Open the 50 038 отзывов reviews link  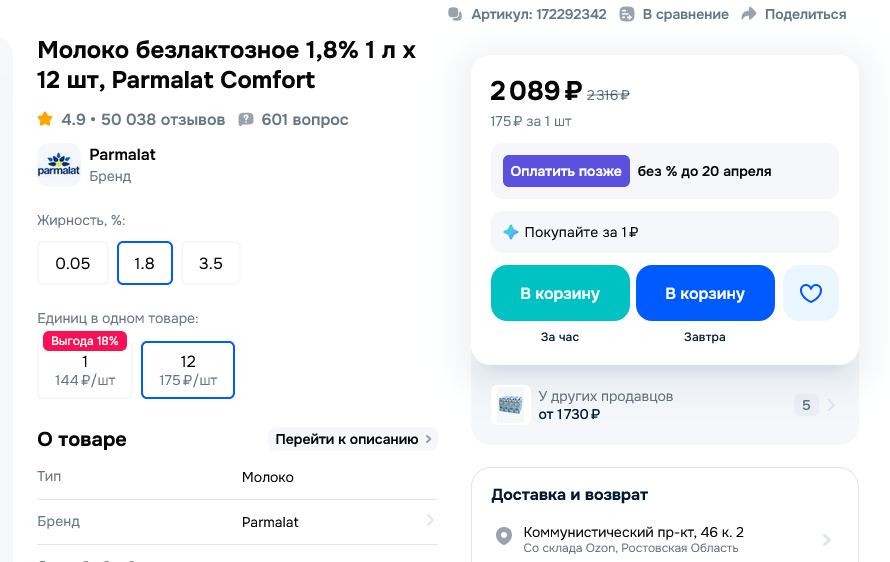163,120
